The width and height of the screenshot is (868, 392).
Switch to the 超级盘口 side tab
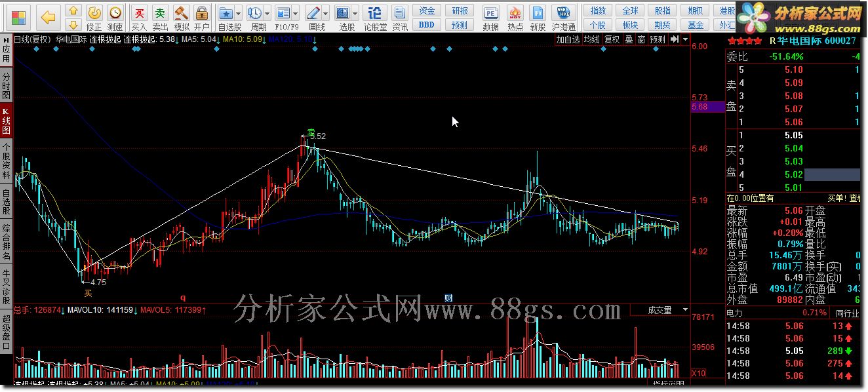(x=6, y=332)
